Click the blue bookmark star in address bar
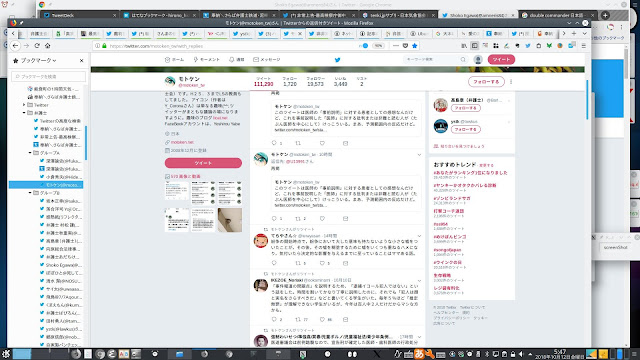640x360 pixels. point(415,46)
